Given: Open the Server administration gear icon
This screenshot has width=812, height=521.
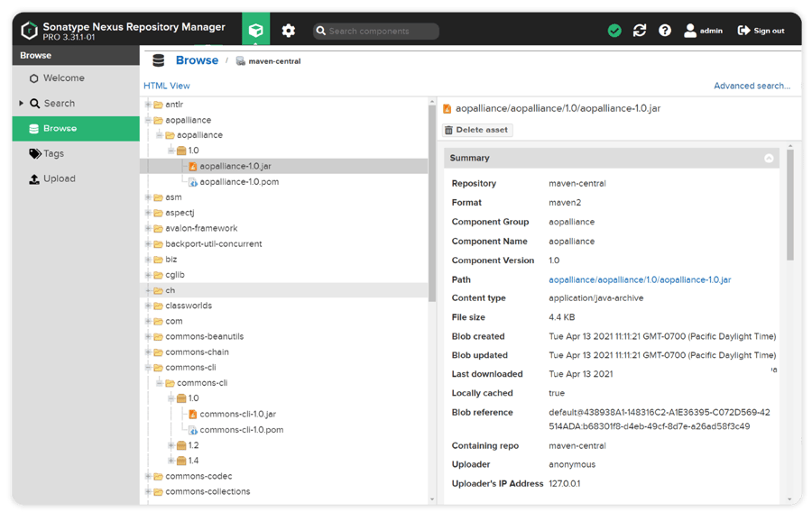Looking at the screenshot, I should 288,29.
